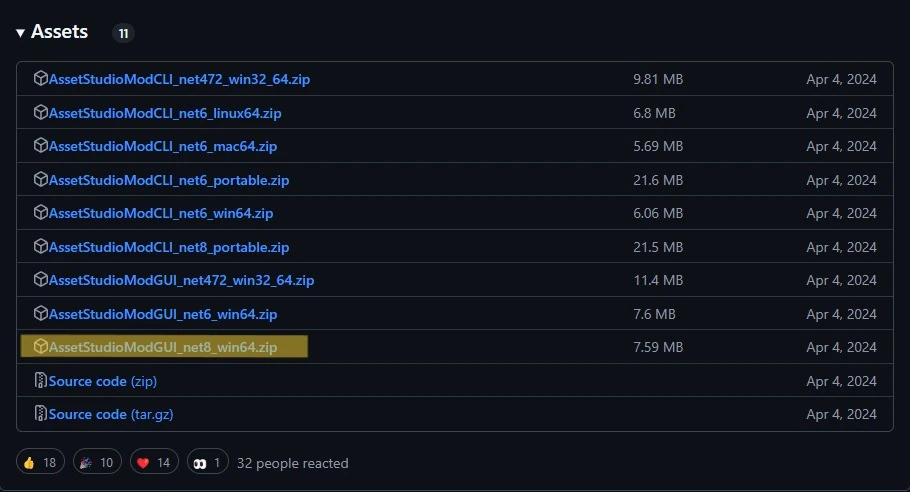Click the 11.4 MB size value
910x492 pixels.
[658, 280]
